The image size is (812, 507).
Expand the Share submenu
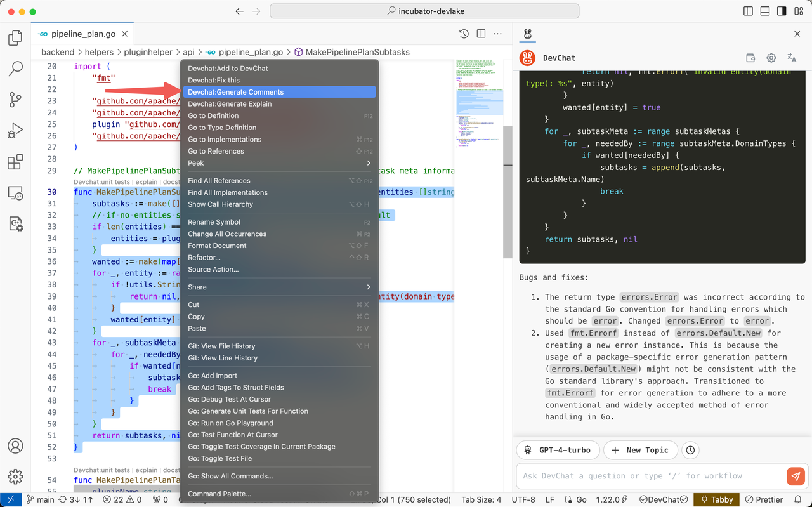[280, 287]
